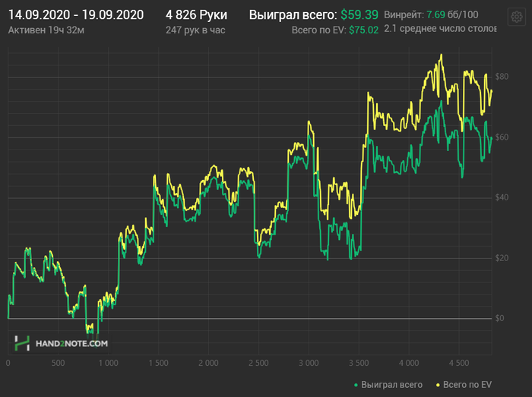This screenshot has width=532, height=397.
Task: Click the '1 000' x-axis label
Action: (108, 363)
